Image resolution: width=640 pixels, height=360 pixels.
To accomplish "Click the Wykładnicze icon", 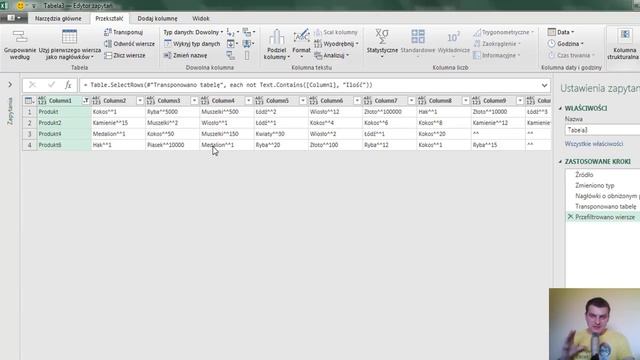I will [453, 37].
